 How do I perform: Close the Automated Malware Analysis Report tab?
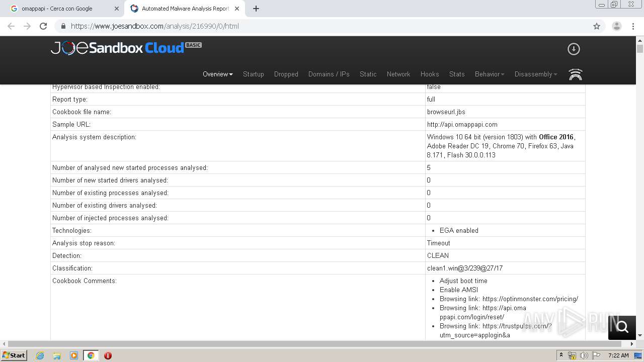(237, 9)
